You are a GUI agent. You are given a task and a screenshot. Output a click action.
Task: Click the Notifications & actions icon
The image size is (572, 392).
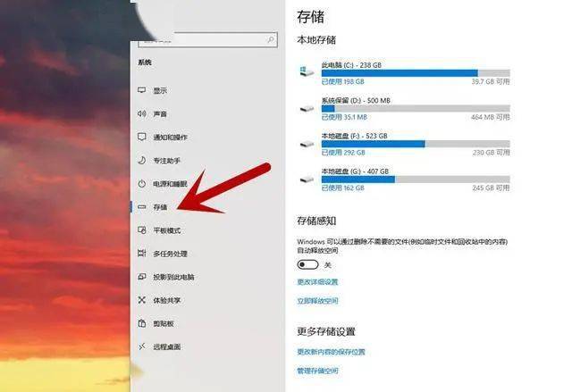(x=142, y=137)
